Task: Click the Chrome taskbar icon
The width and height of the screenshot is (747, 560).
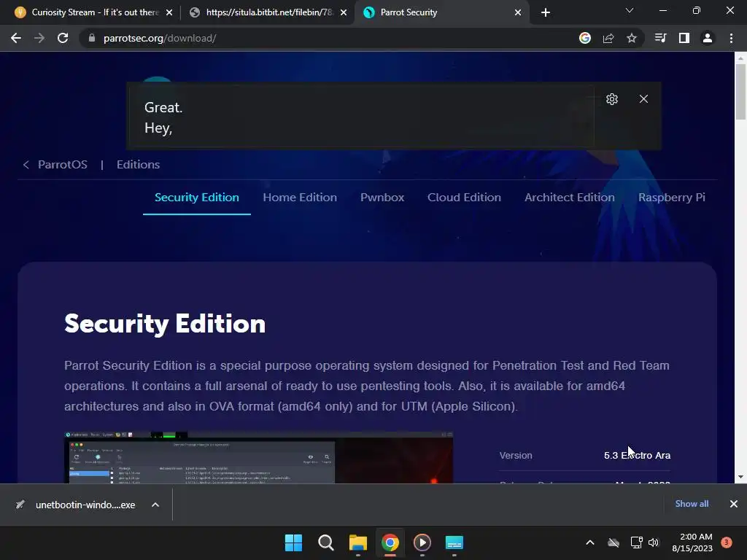Action: point(390,542)
